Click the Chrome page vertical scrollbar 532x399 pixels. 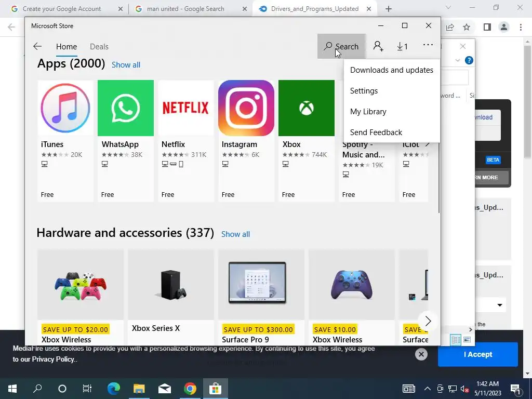[x=527, y=102]
